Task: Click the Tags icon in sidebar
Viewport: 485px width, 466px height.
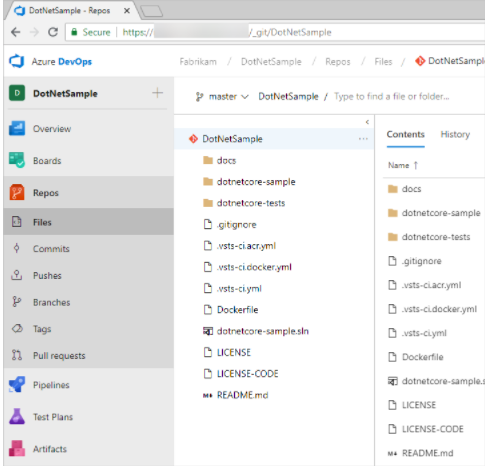Action: (17, 329)
